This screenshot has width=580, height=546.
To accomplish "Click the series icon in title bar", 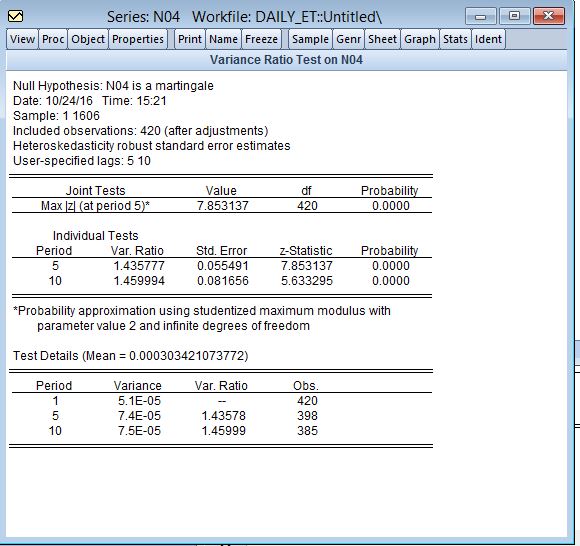I will [15, 16].
